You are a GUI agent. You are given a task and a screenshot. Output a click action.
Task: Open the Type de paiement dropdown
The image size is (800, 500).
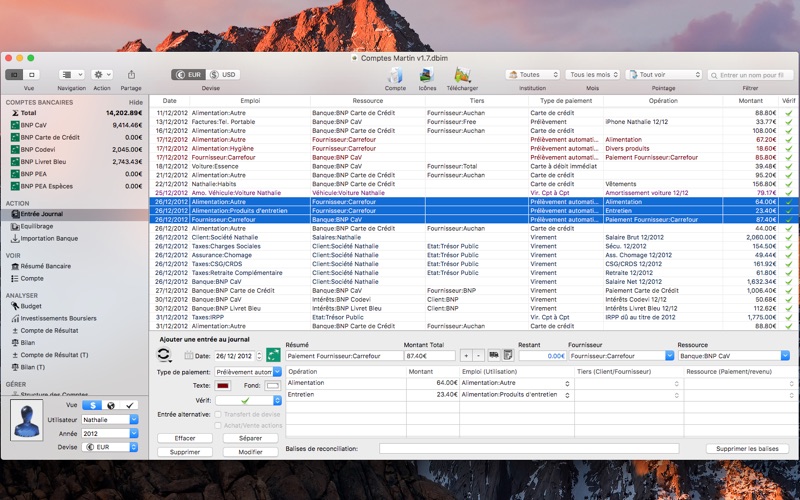(248, 372)
